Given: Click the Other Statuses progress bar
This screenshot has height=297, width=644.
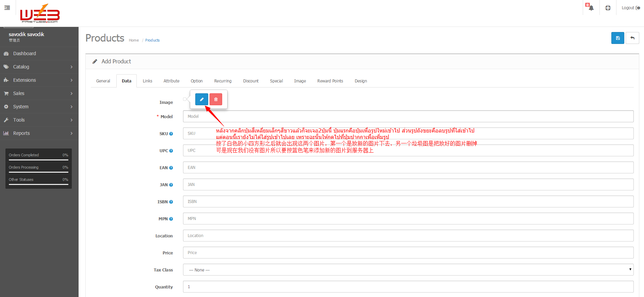Looking at the screenshot, I should 38,184.
